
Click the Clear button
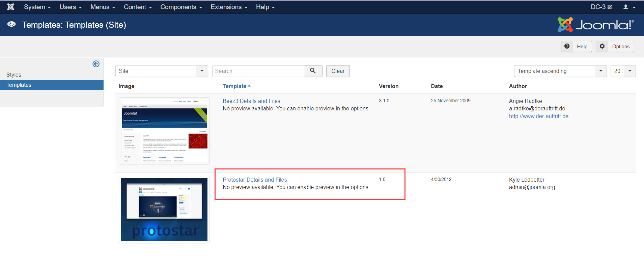(x=338, y=71)
